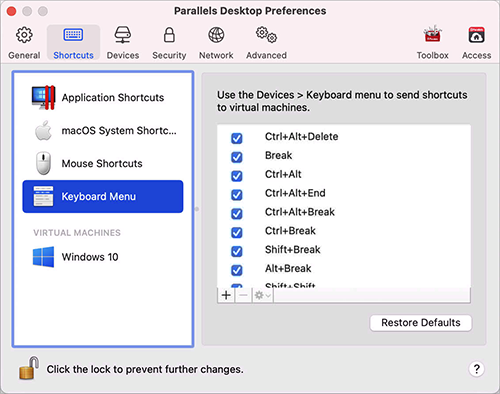Select the Application Shortcuts row
The image size is (500, 394).
click(x=103, y=98)
